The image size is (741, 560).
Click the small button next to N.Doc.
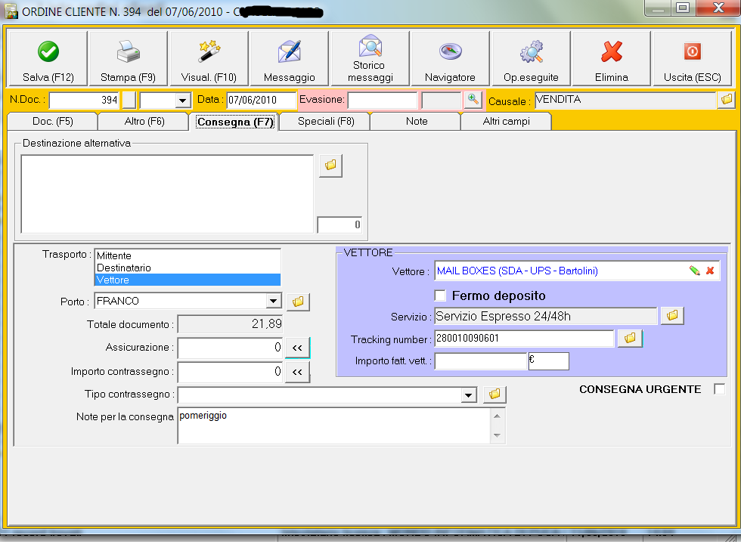(x=129, y=100)
